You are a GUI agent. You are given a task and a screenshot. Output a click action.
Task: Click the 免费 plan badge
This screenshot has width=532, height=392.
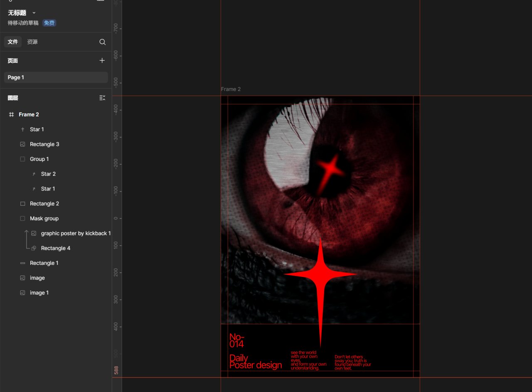tap(49, 23)
